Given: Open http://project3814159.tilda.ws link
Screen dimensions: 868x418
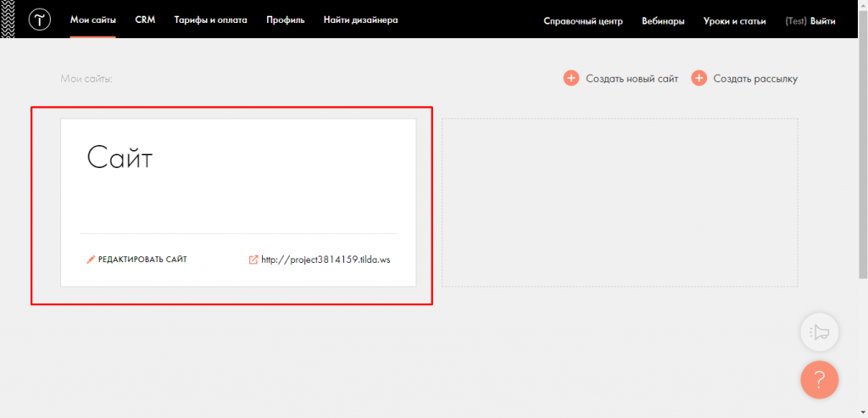Looking at the screenshot, I should (325, 259).
